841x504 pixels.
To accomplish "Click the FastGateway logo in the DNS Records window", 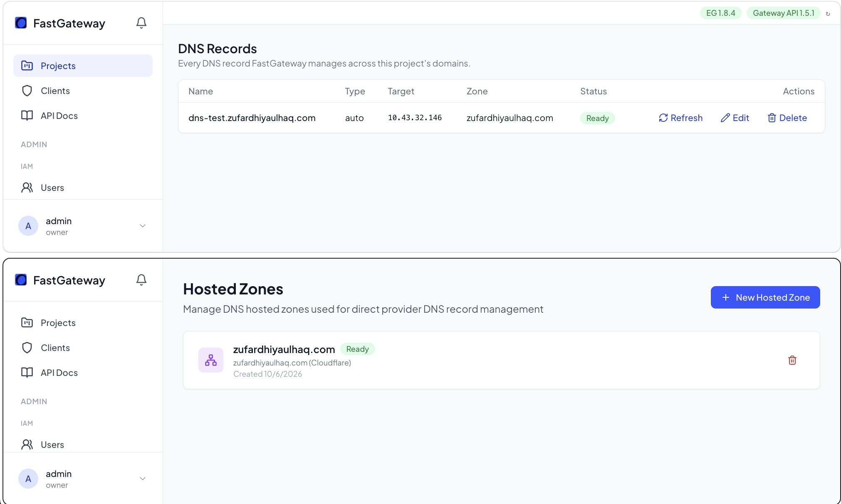I will coord(21,23).
